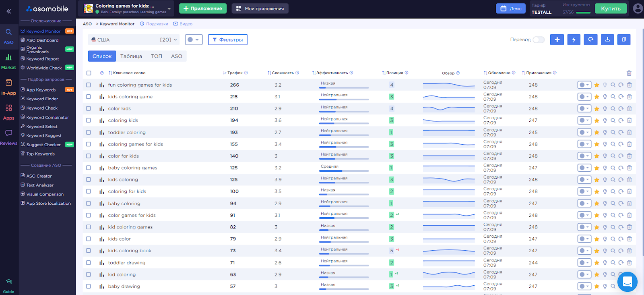Check the 'baby drawing' row checkbox
This screenshot has height=295, width=644.
(x=89, y=287)
